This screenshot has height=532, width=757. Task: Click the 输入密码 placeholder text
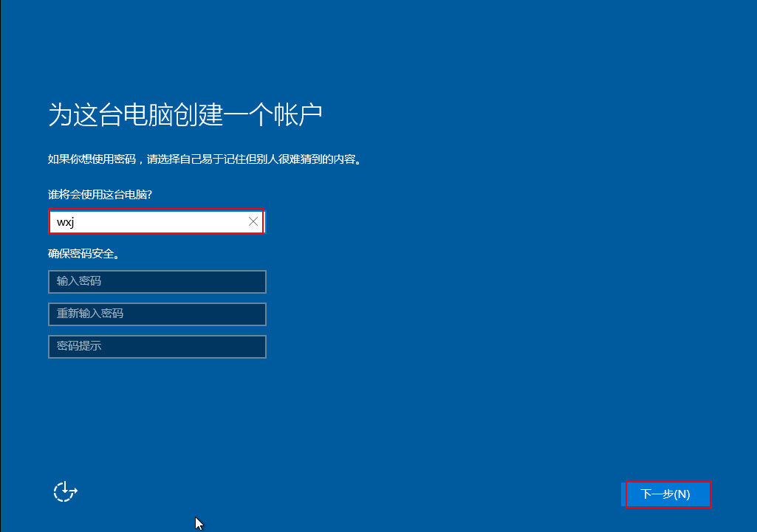pyautogui.click(x=79, y=282)
